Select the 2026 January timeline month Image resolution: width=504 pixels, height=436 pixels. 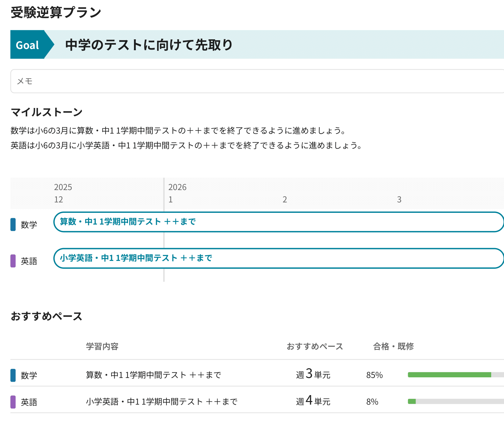coord(170,199)
